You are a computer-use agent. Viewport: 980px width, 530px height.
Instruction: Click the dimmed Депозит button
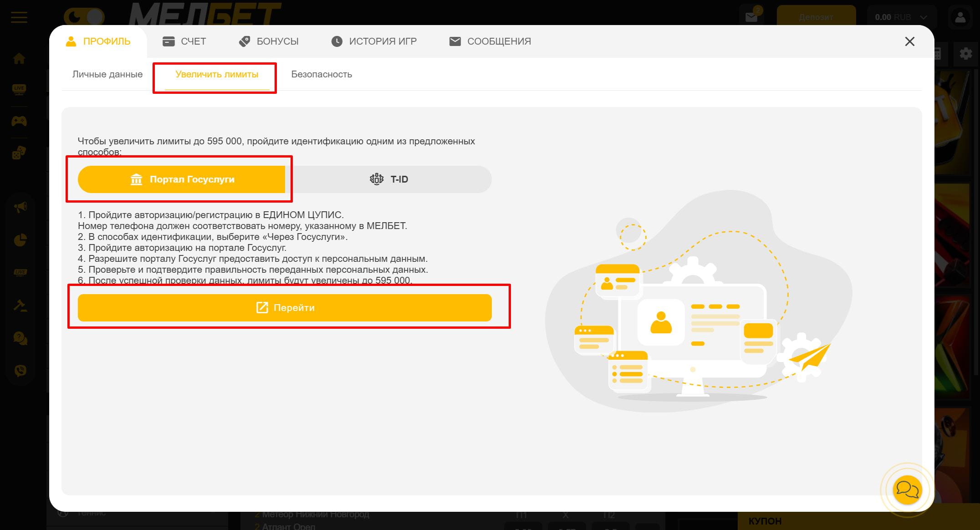coord(816,17)
